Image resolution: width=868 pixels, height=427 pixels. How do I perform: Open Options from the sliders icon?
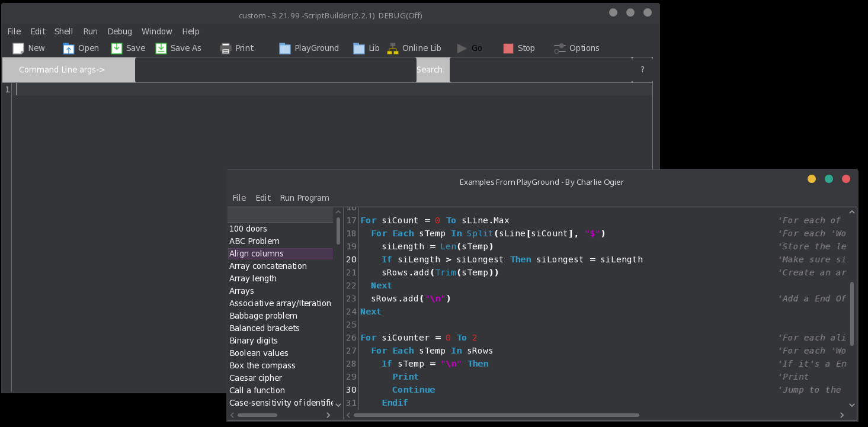560,49
